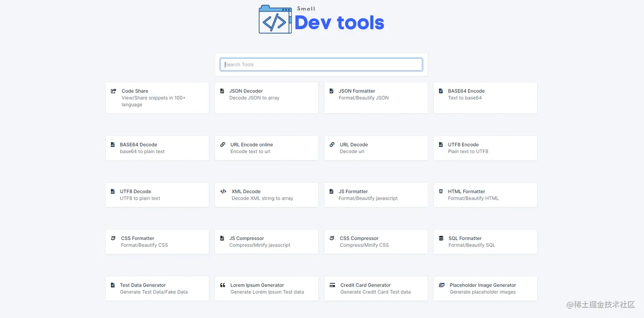Screen dimensions: 644x318
Task: Click the Dev tools title text
Action: click(x=339, y=23)
